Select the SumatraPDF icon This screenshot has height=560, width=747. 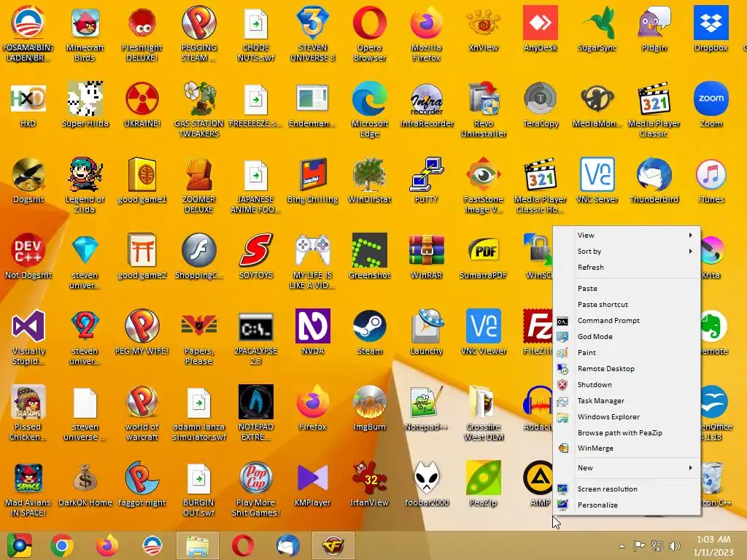pyautogui.click(x=483, y=256)
